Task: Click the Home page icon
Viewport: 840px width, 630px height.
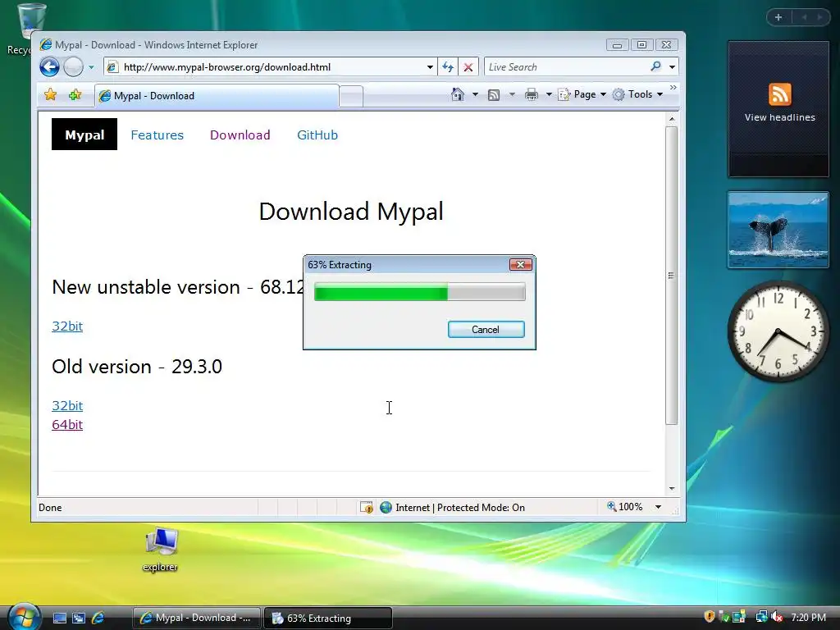Action: coord(458,94)
